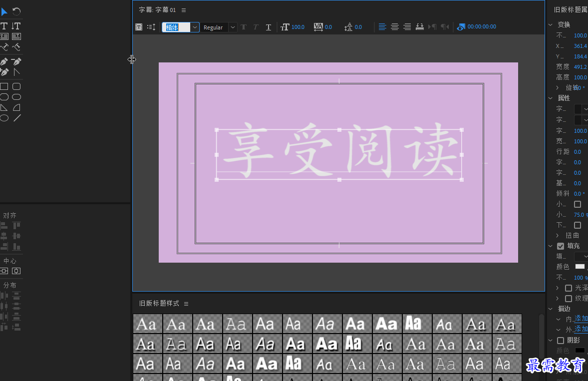This screenshot has width=588, height=381.
Task: Click the background video timecode 00:00:00:00
Action: coord(482,26)
